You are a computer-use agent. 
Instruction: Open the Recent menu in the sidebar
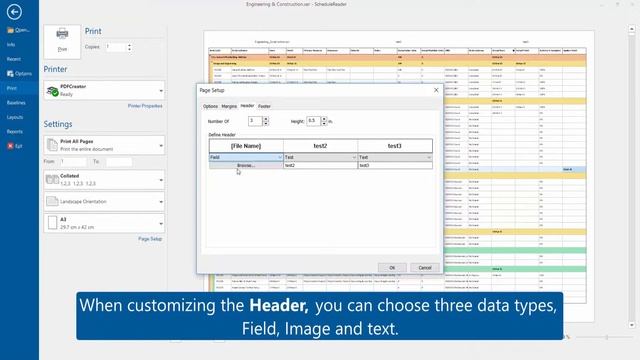tap(13, 59)
